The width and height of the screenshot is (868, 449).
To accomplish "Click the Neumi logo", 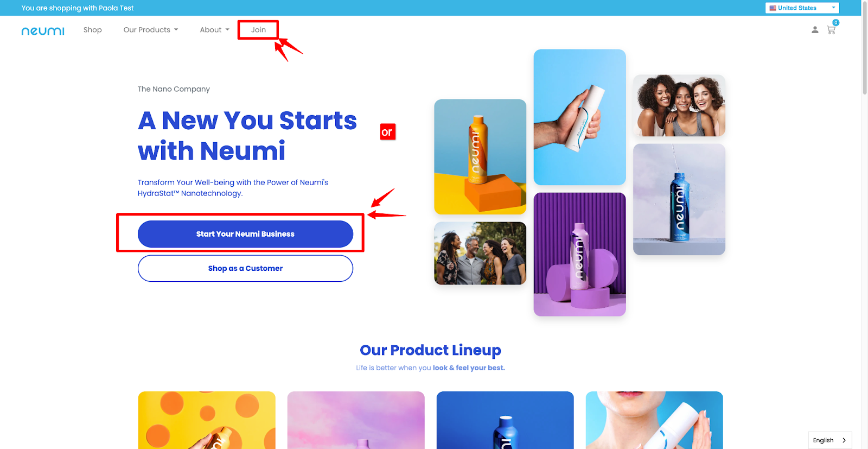I will (x=43, y=31).
